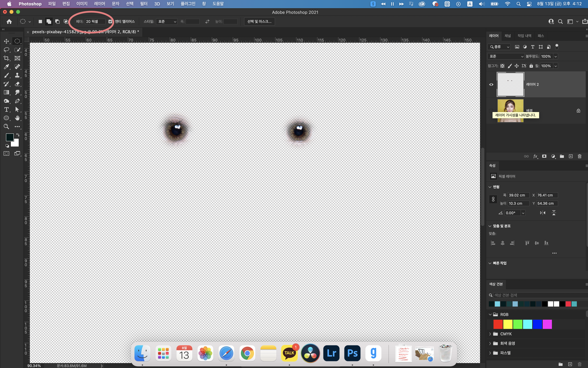Show the 배경 layer visibility box
This screenshot has width=588, height=368.
pyautogui.click(x=491, y=111)
